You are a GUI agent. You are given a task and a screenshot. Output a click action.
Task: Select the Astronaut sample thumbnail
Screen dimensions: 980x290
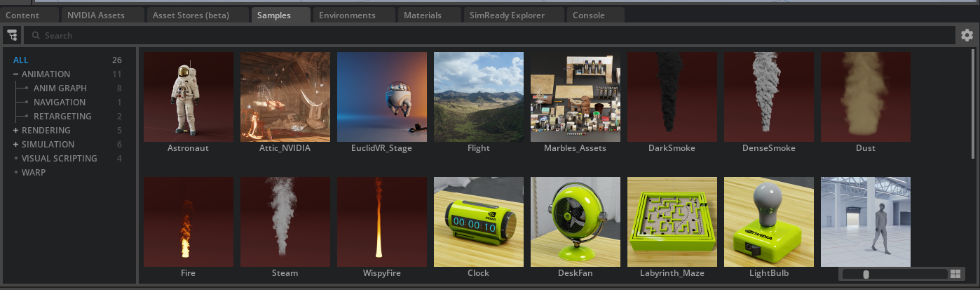189,97
